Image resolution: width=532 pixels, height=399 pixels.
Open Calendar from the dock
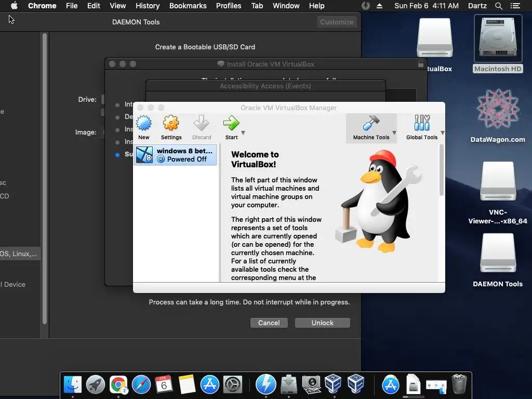[164, 384]
